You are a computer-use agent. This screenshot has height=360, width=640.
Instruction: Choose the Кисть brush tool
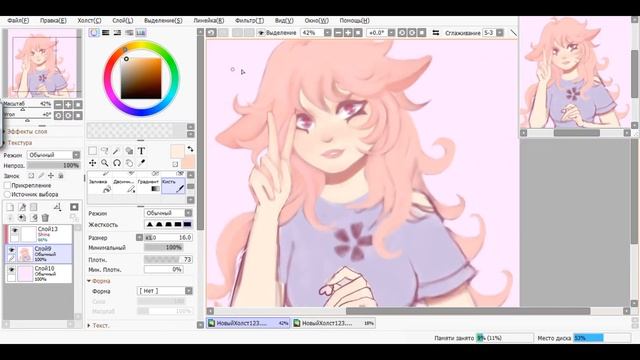tap(173, 185)
